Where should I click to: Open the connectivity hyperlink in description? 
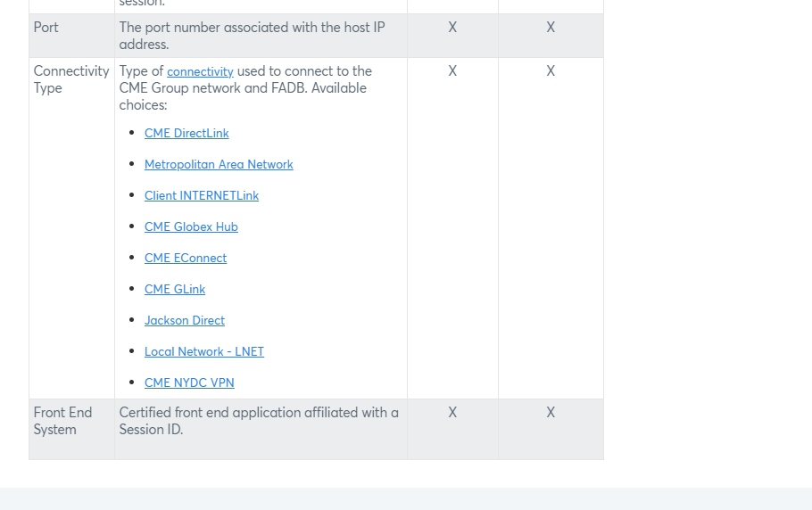[x=200, y=71]
